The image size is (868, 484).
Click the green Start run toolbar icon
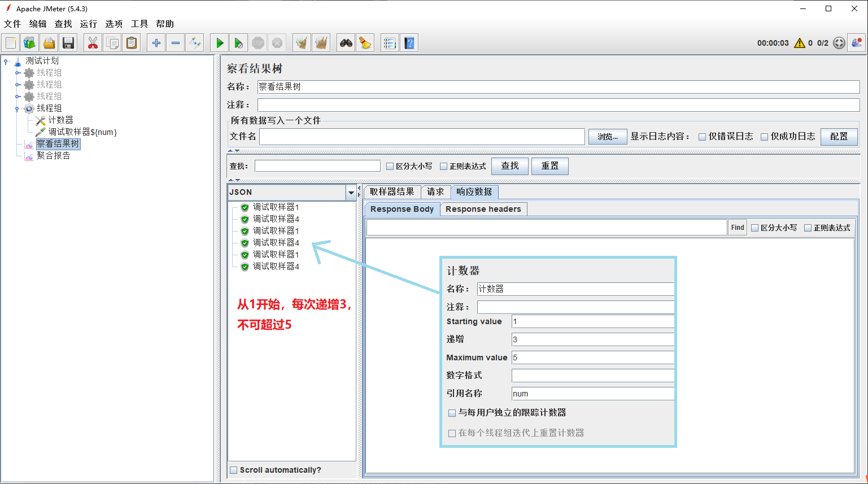[x=220, y=43]
